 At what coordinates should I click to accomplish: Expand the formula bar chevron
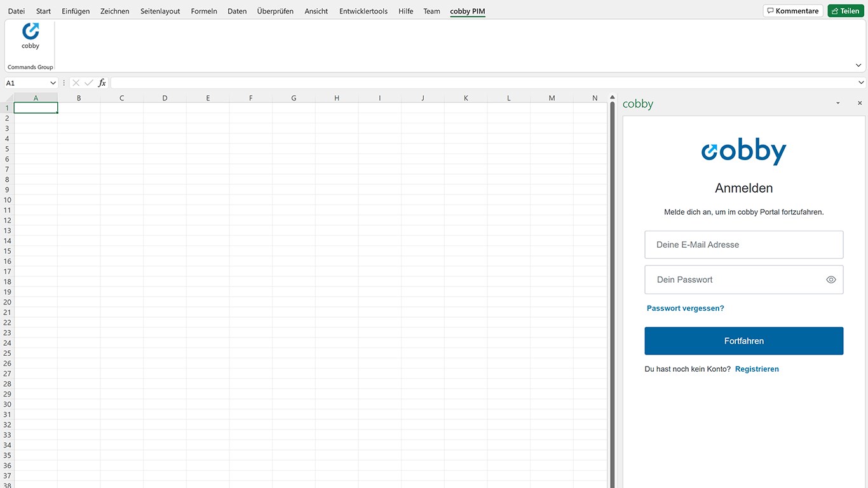pos(862,83)
